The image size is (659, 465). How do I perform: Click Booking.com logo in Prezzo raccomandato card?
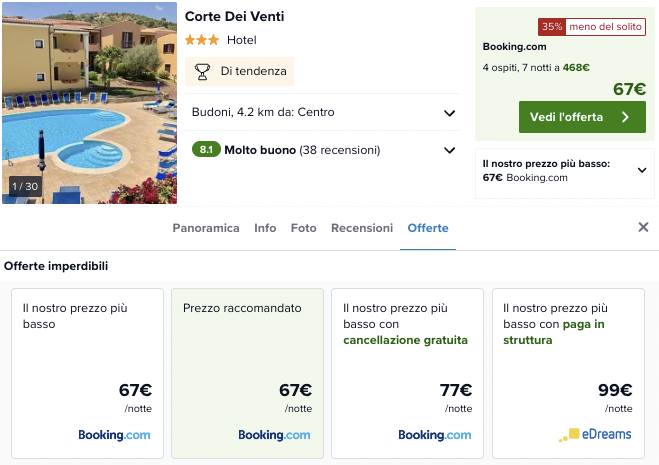pos(274,435)
